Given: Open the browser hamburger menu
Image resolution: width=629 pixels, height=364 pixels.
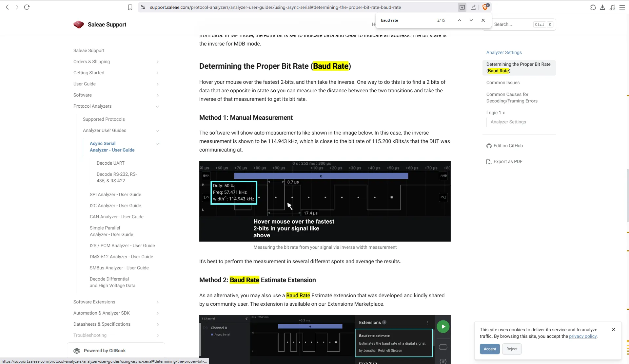Looking at the screenshot, I should 622,7.
